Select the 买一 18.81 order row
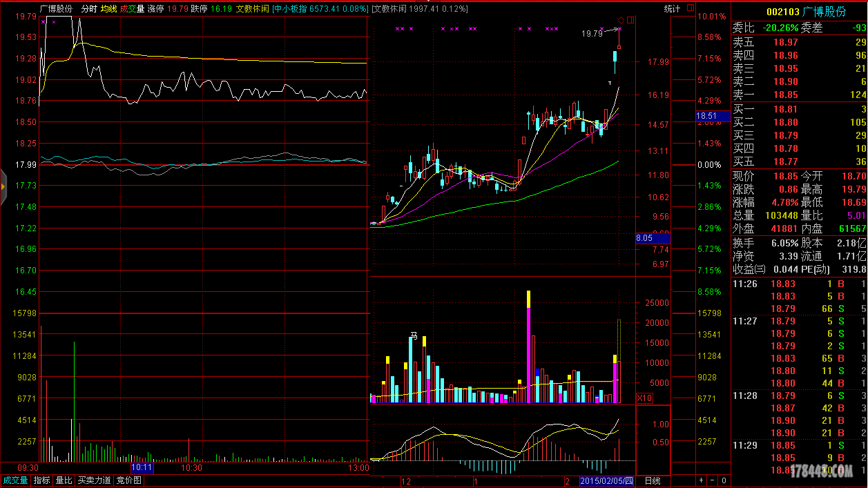The image size is (868, 488). (x=800, y=110)
